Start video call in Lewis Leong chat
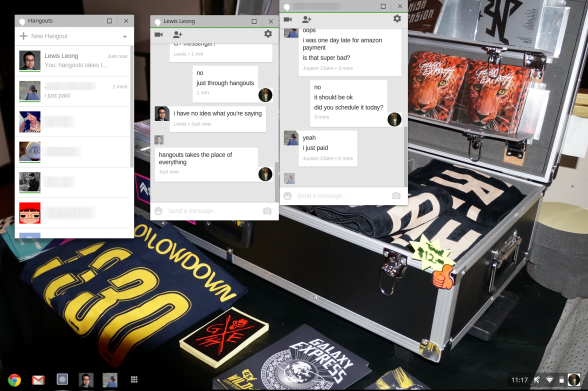Screen dimensions: 588x391 tap(159, 34)
